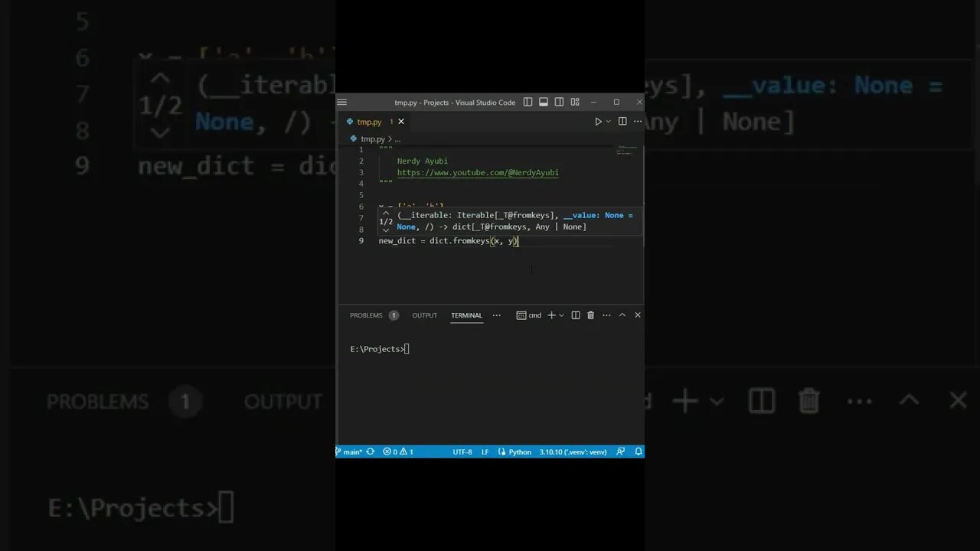The height and width of the screenshot is (551, 980).
Task: Close the tmp.py editor tab
Action: click(401, 122)
